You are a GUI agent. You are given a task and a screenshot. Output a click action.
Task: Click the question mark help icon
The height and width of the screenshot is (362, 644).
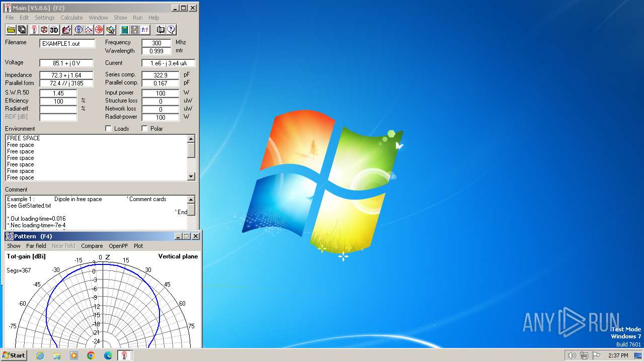(171, 30)
